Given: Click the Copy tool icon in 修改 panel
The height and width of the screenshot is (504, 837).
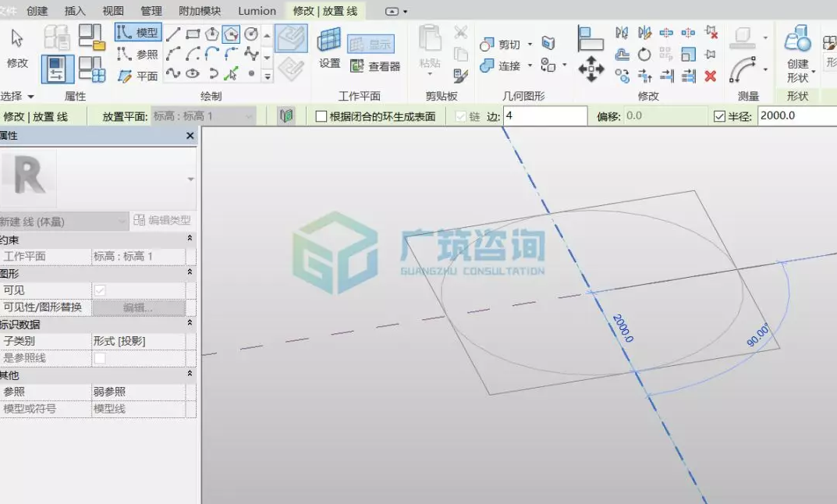Looking at the screenshot, I should [x=622, y=76].
